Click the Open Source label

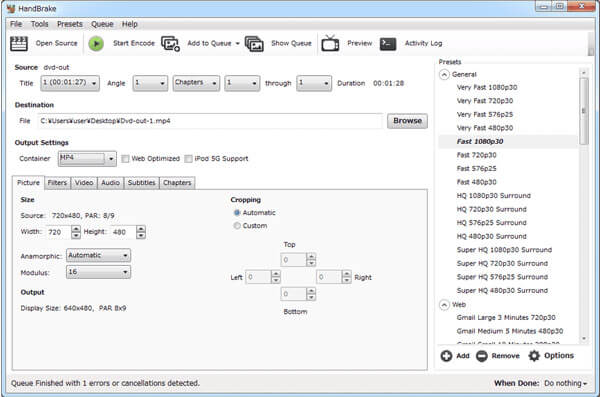point(57,43)
